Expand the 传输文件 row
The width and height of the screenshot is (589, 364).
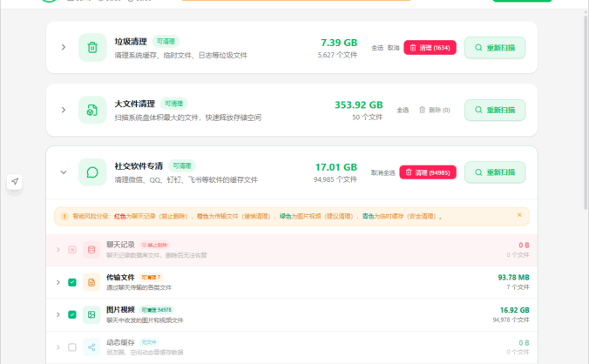(x=58, y=282)
